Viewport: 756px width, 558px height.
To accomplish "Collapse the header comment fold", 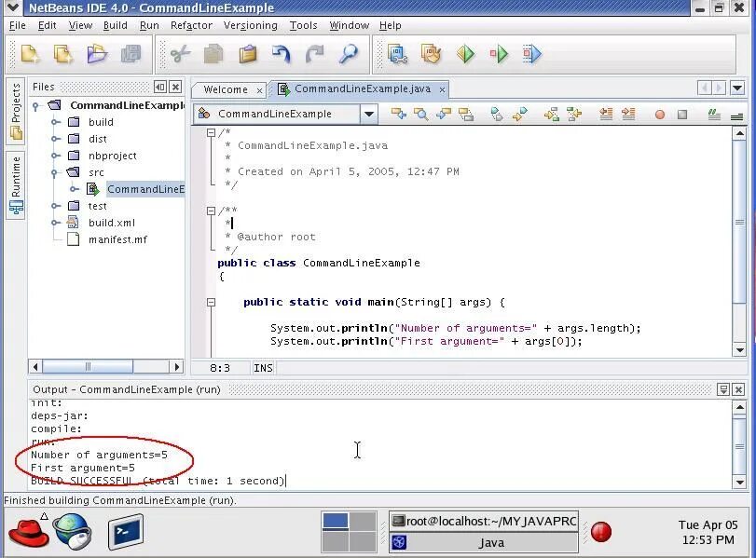I will pyautogui.click(x=211, y=132).
